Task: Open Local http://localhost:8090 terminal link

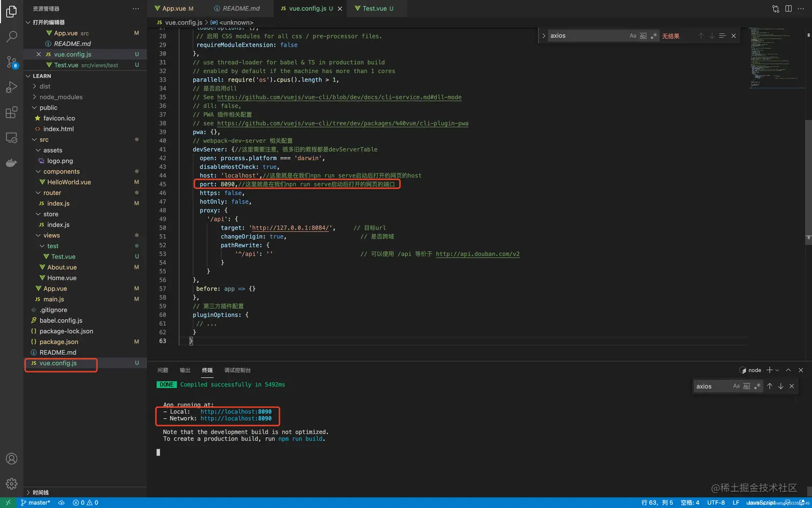Action: 236,412
